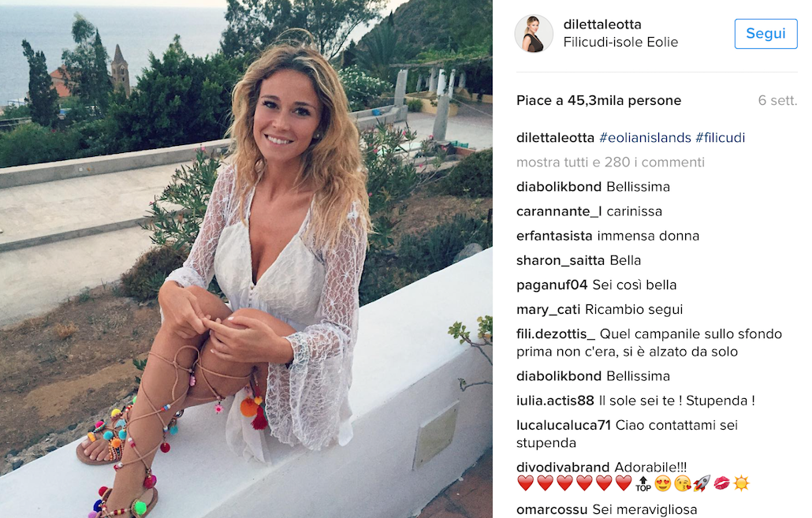Image resolution: width=812 pixels, height=518 pixels.
Task: Open erfantasista commenter profile
Action: [x=554, y=236]
